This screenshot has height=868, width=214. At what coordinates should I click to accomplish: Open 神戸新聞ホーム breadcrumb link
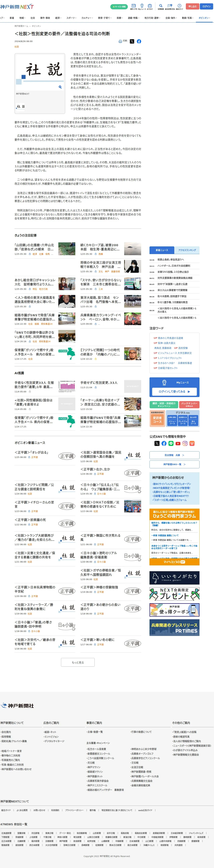pos(21,26)
